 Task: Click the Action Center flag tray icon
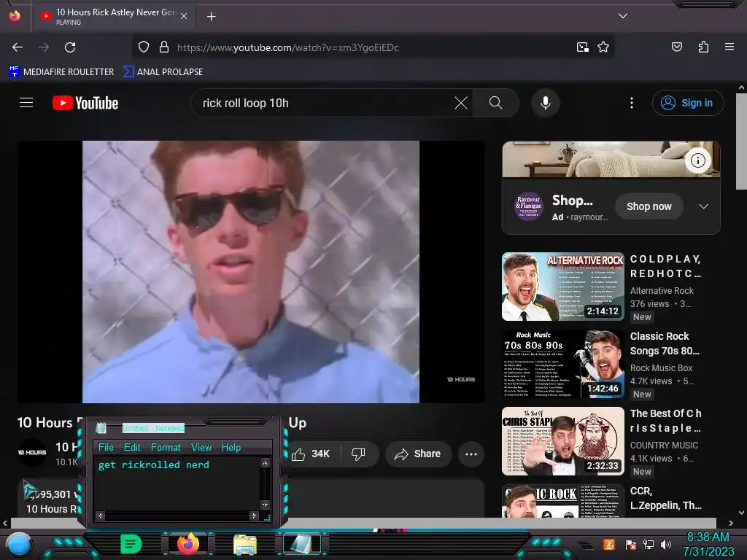pos(631,544)
